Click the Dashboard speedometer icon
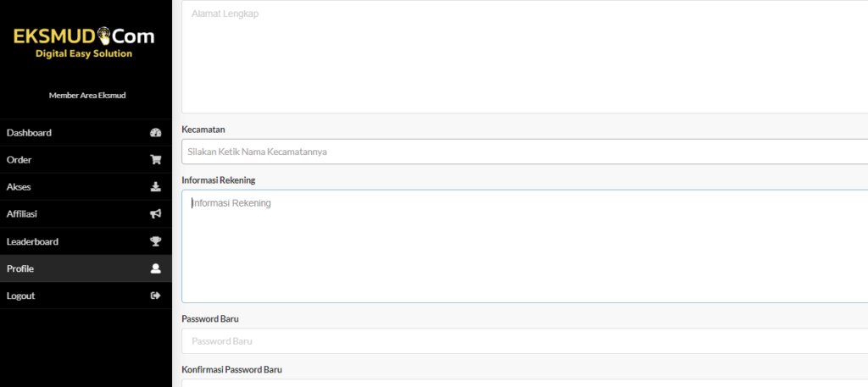 (156, 133)
